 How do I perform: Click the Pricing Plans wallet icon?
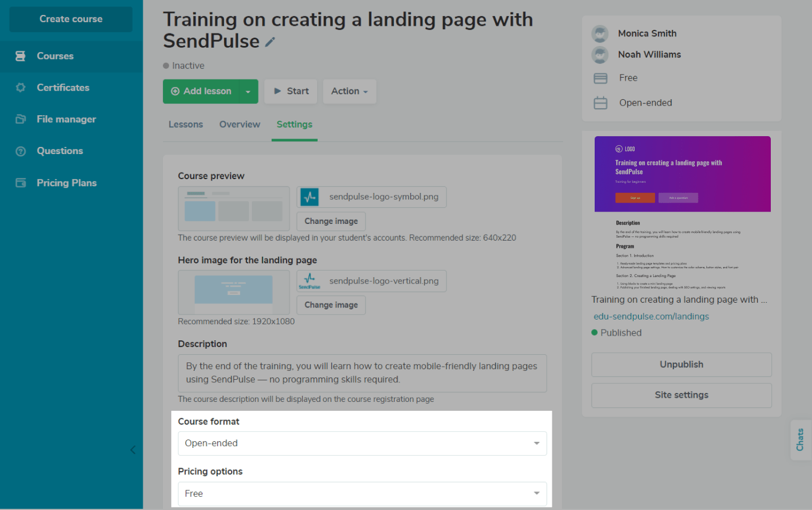(20, 183)
